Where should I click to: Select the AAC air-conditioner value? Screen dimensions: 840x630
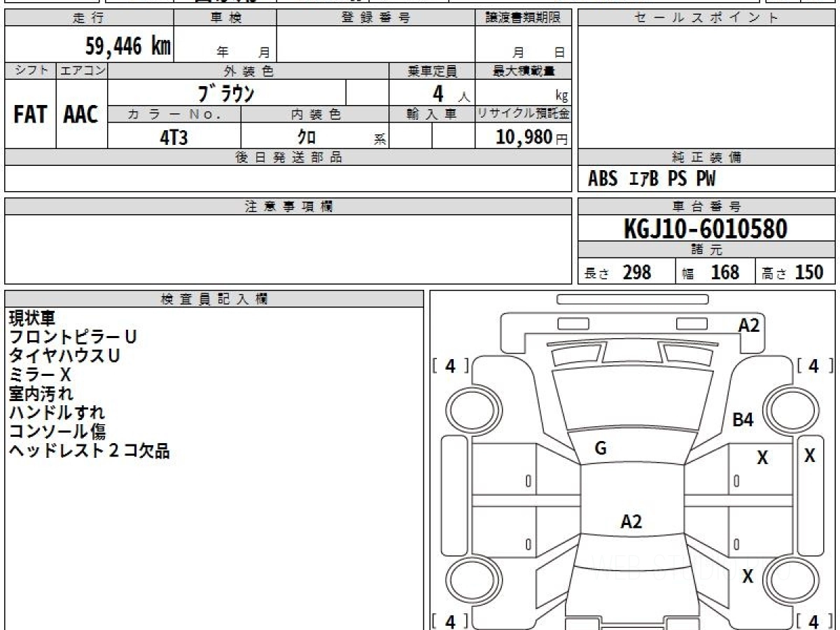pos(81,115)
